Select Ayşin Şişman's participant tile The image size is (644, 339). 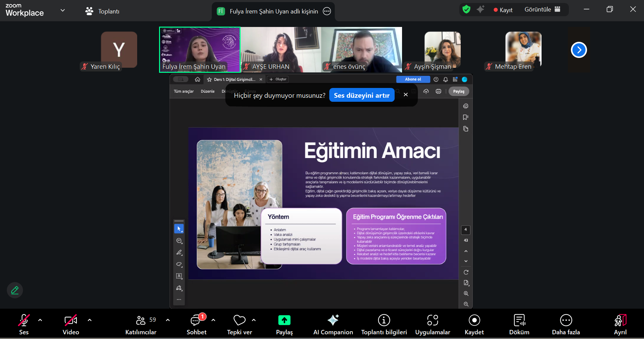[x=442, y=50]
